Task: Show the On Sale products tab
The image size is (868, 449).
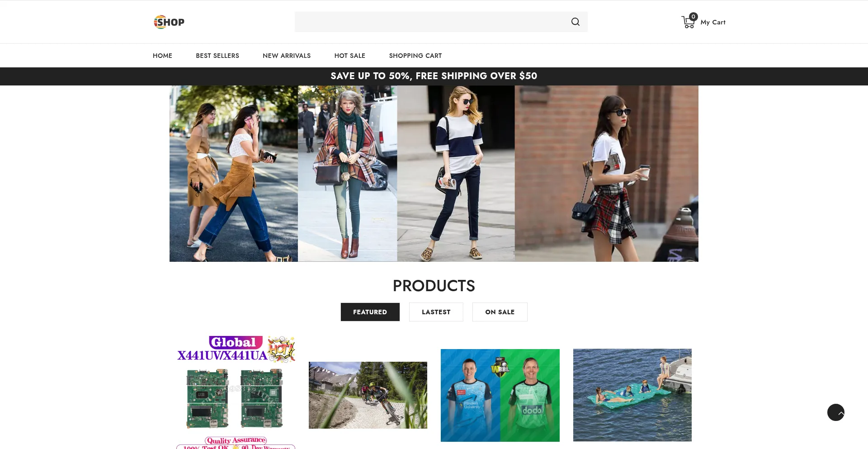Action: tap(500, 312)
